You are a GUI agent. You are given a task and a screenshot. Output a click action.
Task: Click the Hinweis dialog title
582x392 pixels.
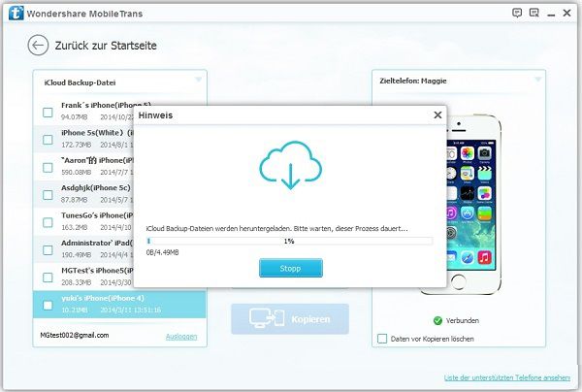[155, 115]
